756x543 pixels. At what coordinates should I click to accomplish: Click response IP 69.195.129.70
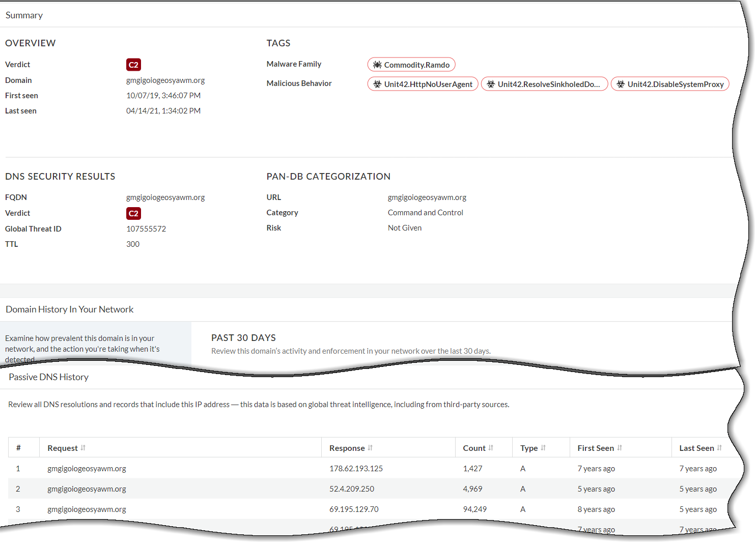pos(354,509)
